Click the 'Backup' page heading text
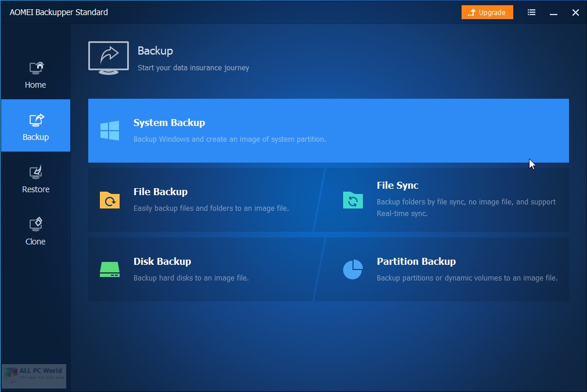The height and width of the screenshot is (392, 587). [x=155, y=51]
